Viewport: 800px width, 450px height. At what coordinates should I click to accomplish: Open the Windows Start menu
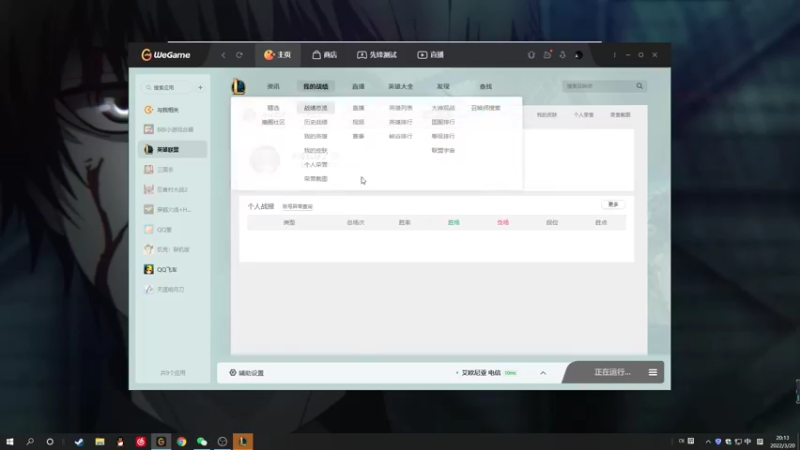coord(10,441)
